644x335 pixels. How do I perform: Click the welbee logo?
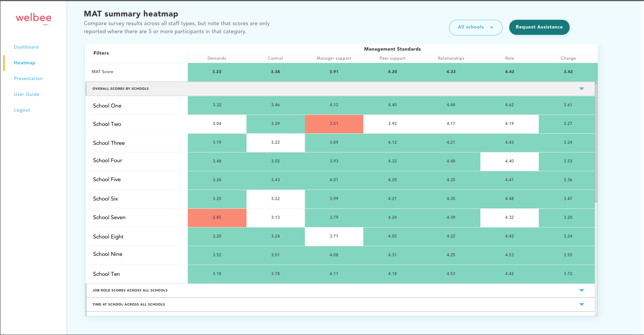(x=34, y=19)
